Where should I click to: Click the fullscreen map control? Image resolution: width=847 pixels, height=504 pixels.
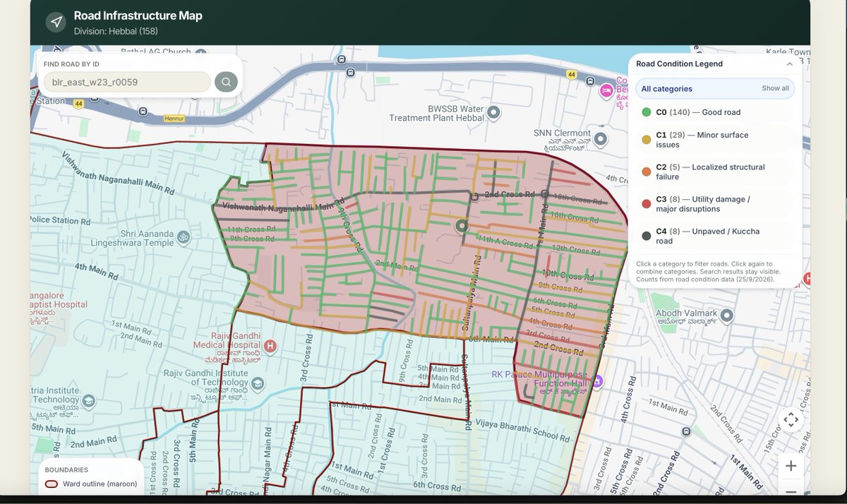point(791,420)
